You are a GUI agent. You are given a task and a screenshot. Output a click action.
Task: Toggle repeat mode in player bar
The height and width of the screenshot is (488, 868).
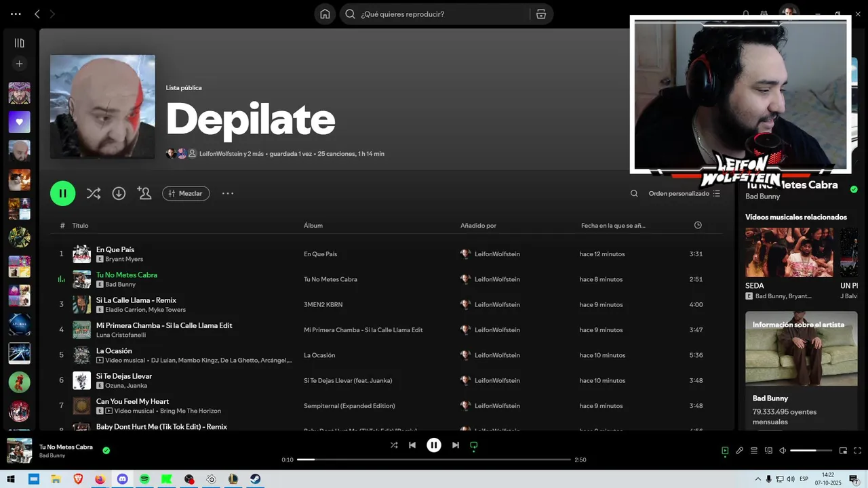click(474, 445)
